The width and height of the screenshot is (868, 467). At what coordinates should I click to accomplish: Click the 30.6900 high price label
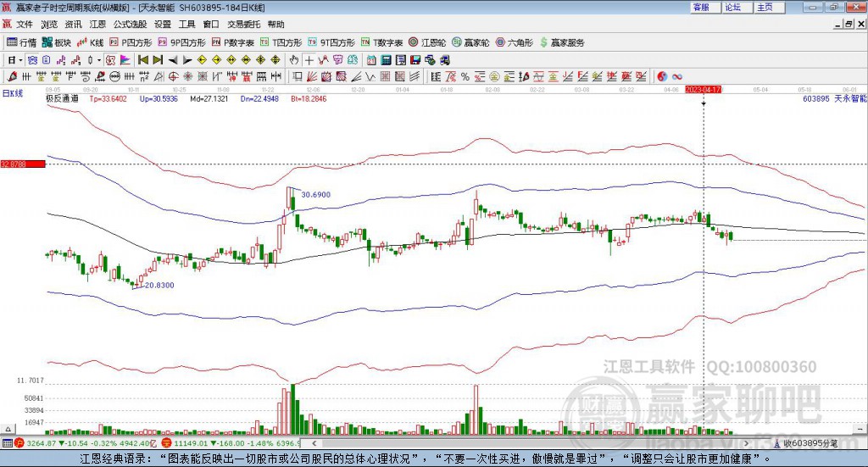316,195
